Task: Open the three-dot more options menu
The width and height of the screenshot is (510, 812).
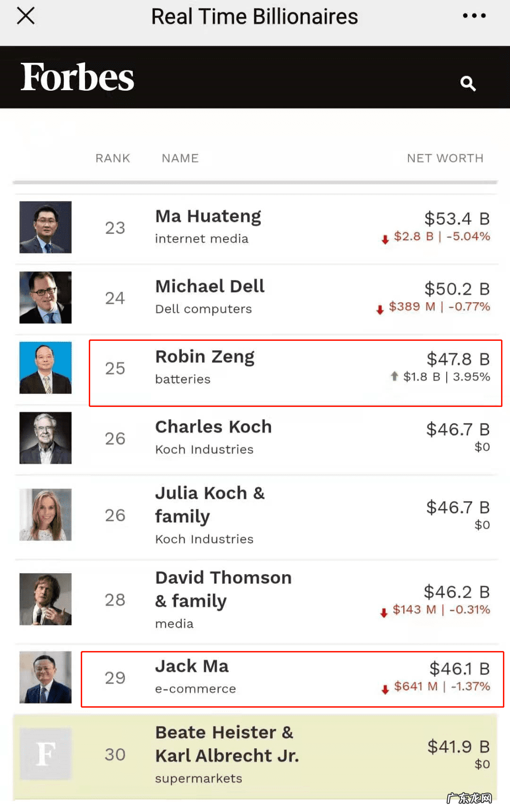Action: [x=474, y=16]
